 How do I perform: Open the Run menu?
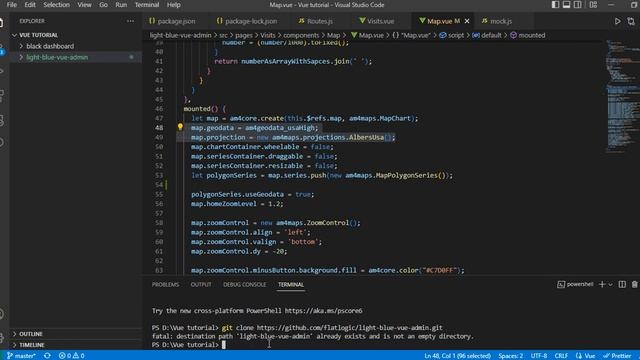(x=121, y=5)
